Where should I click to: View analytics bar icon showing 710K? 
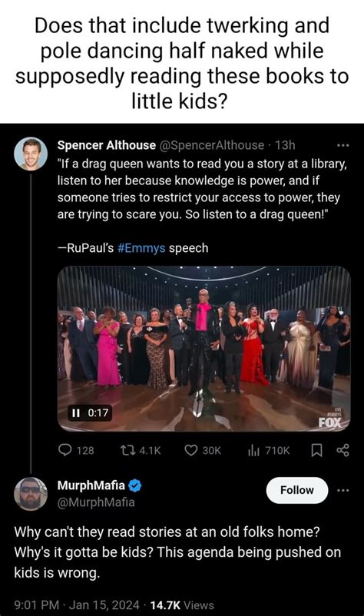253,450
